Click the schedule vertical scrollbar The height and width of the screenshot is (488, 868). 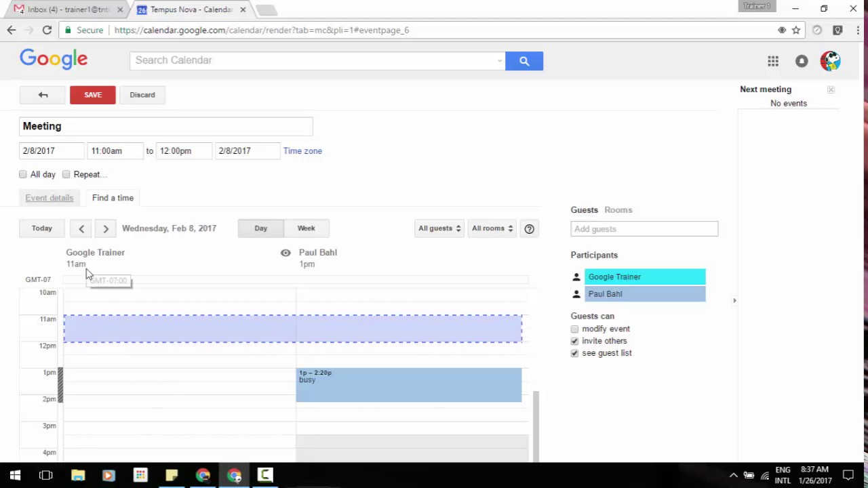click(x=535, y=426)
